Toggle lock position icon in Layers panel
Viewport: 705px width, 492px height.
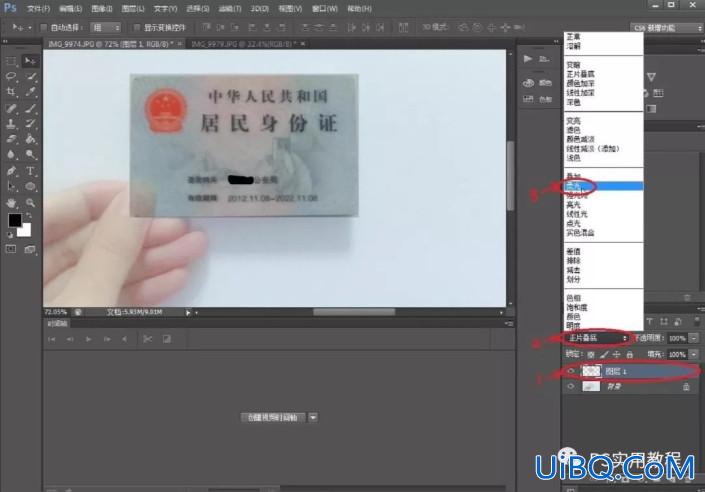[616, 355]
